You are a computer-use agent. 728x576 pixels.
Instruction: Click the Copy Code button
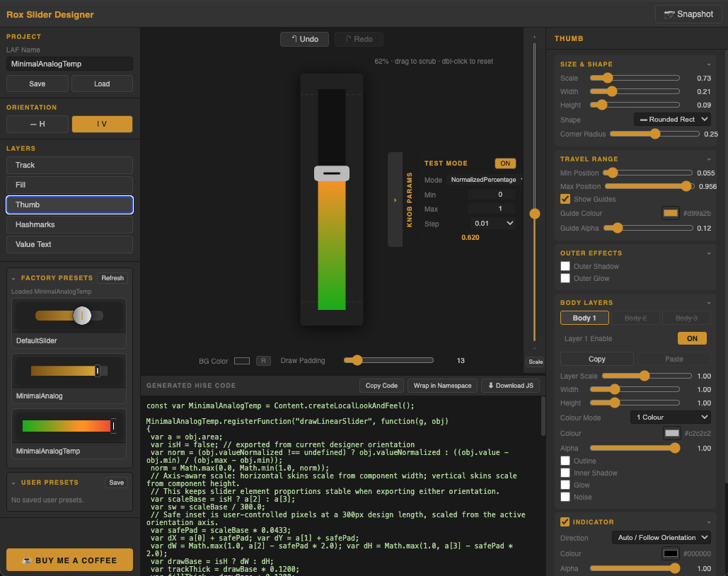pyautogui.click(x=381, y=386)
